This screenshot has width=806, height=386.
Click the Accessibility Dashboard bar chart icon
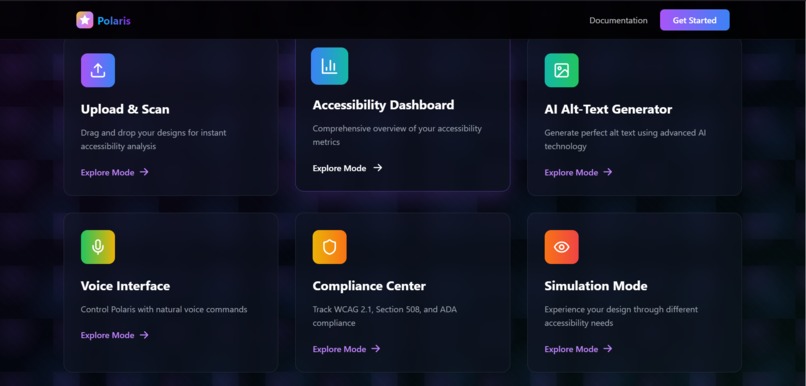[329, 66]
